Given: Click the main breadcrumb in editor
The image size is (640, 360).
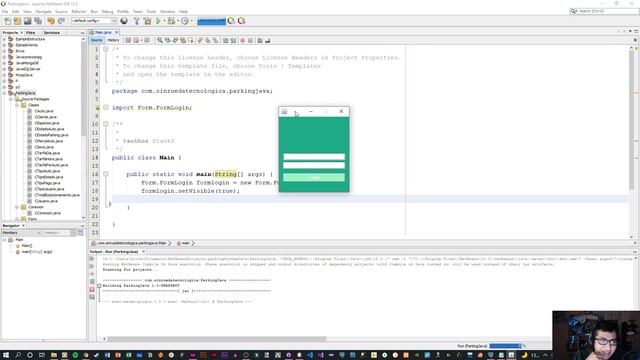Looking at the screenshot, I should [x=183, y=243].
